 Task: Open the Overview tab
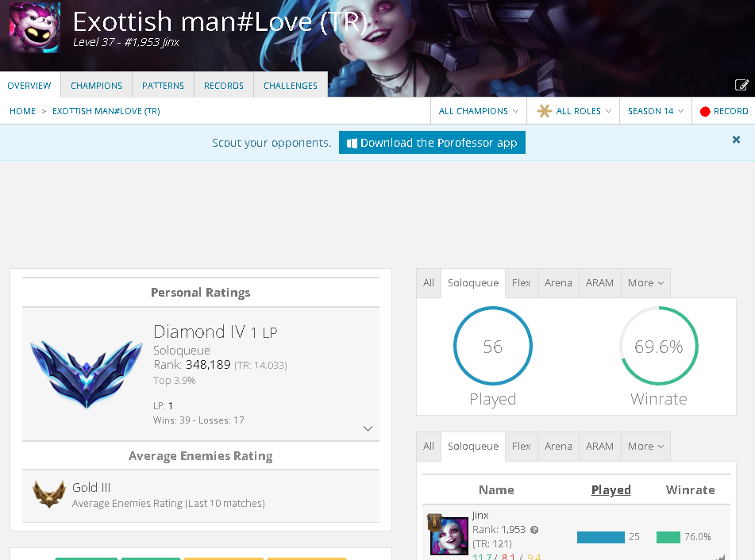[29, 85]
